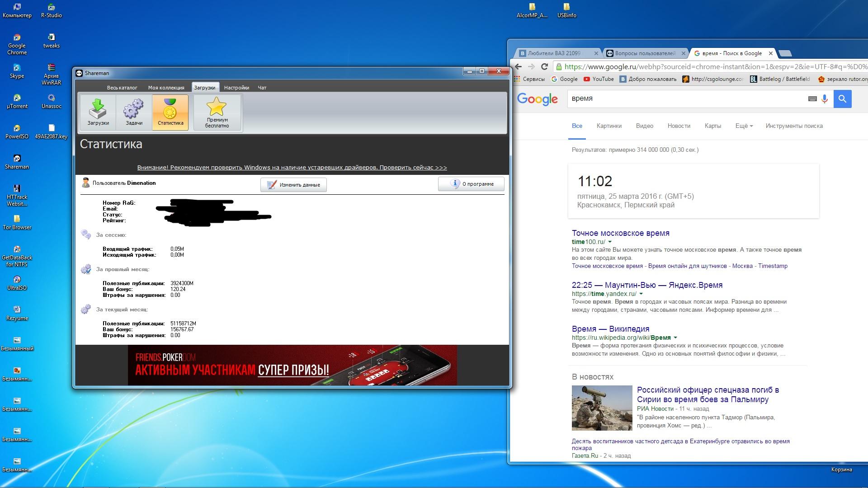Open the Екатеринбург детсад news link
This screenshot has height=488, width=868.
click(x=681, y=445)
